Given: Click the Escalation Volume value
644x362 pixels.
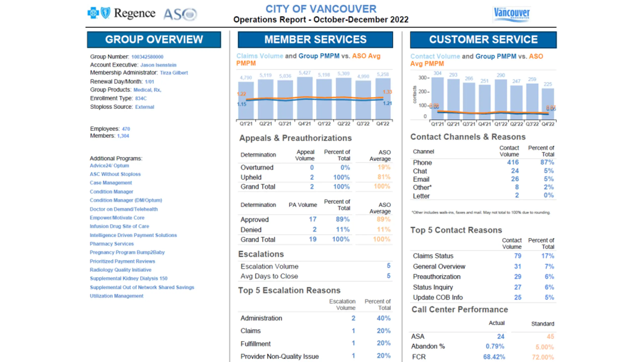Looking at the screenshot, I should click(388, 266).
